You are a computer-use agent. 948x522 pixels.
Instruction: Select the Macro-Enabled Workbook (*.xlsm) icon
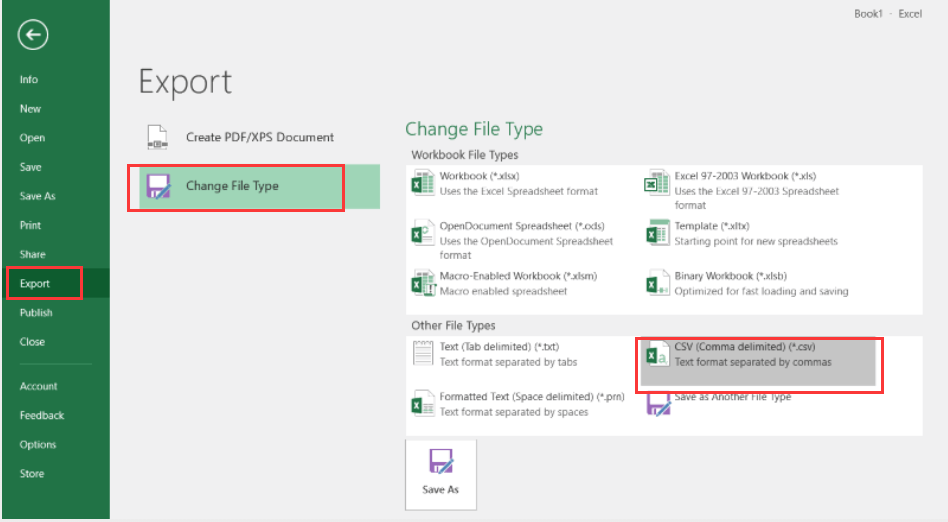point(422,283)
